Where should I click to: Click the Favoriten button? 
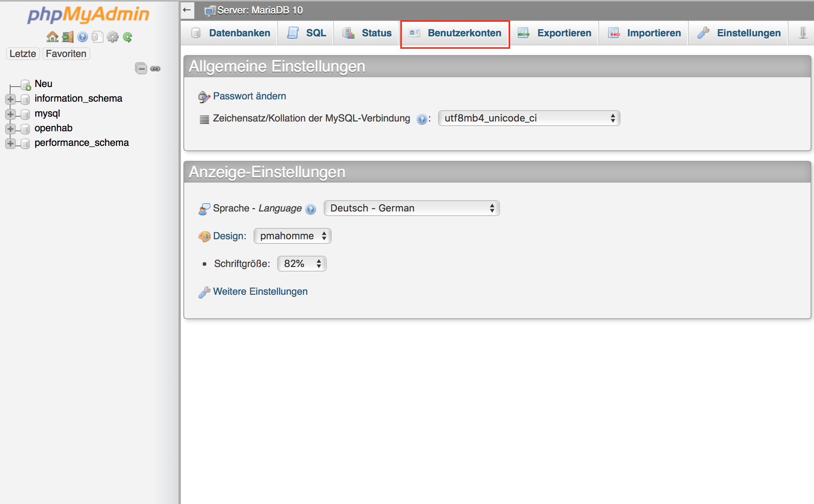pos(66,54)
